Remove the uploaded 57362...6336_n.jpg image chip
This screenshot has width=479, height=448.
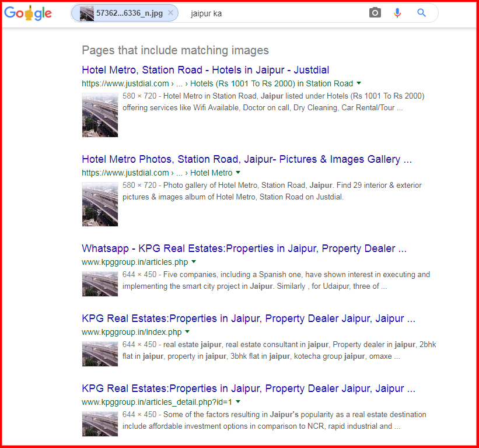(x=170, y=13)
